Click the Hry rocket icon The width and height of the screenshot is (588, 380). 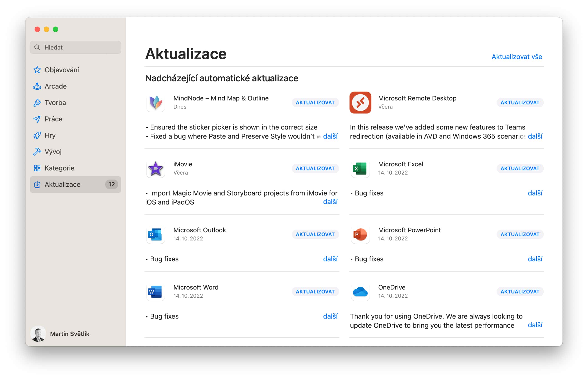pos(37,135)
